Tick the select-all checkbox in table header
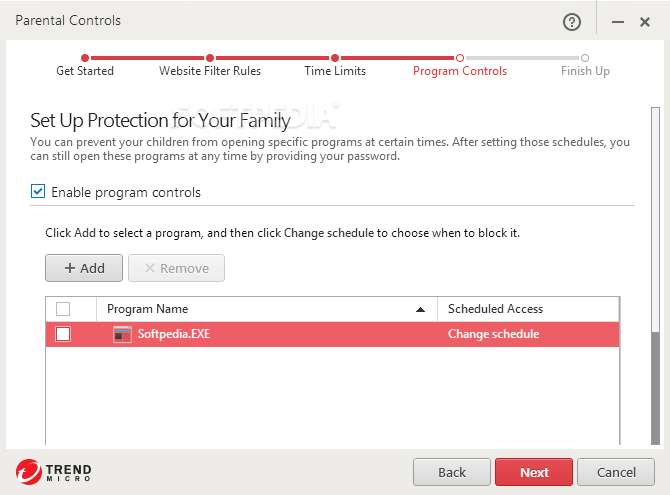Screen dimensions: 670x495 tap(63, 309)
